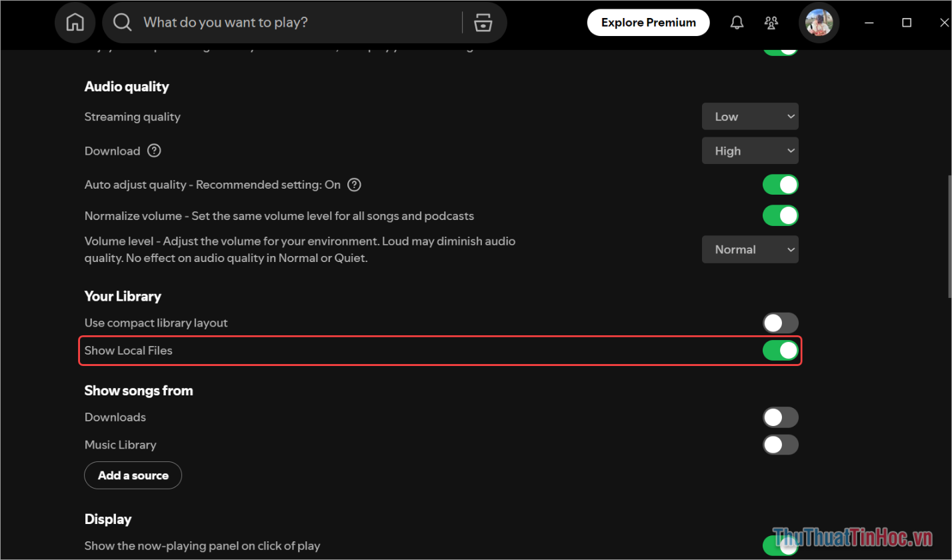Click the Explore Premium button
Viewport: 952px width, 560px height.
[x=647, y=22]
